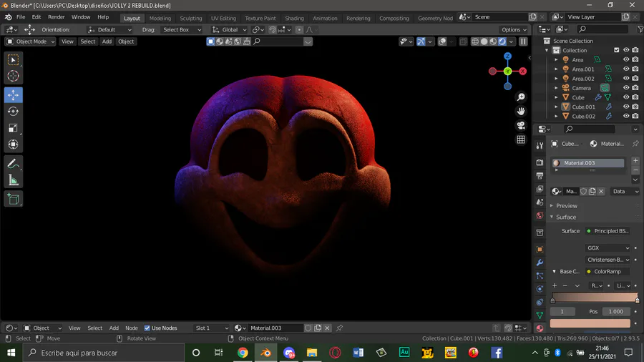Toggle the Use Nodes checkbox
The width and height of the screenshot is (644, 362).
pyautogui.click(x=147, y=328)
